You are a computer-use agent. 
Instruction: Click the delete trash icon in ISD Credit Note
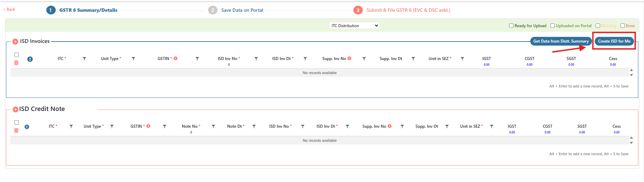tap(16, 130)
